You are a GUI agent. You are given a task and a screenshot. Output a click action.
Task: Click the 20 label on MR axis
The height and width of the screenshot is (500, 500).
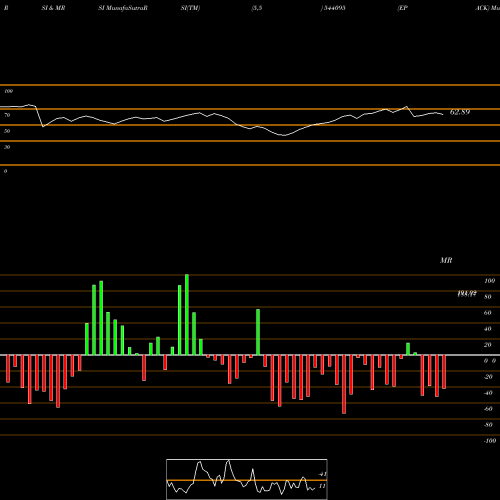(488, 345)
